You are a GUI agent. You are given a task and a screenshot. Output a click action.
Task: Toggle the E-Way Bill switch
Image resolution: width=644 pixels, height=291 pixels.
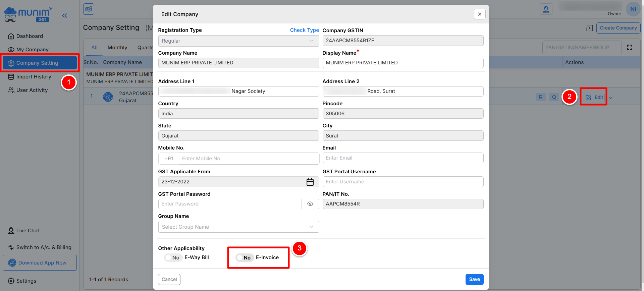173,257
